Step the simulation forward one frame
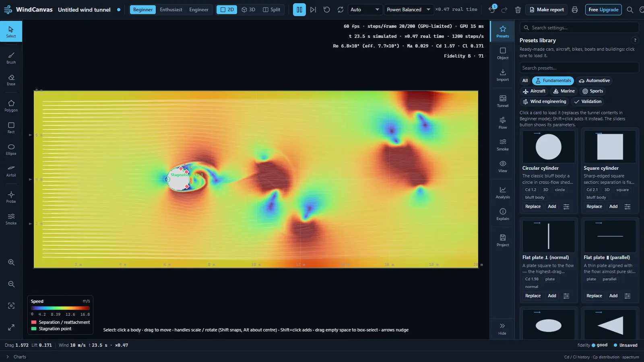 point(313,10)
